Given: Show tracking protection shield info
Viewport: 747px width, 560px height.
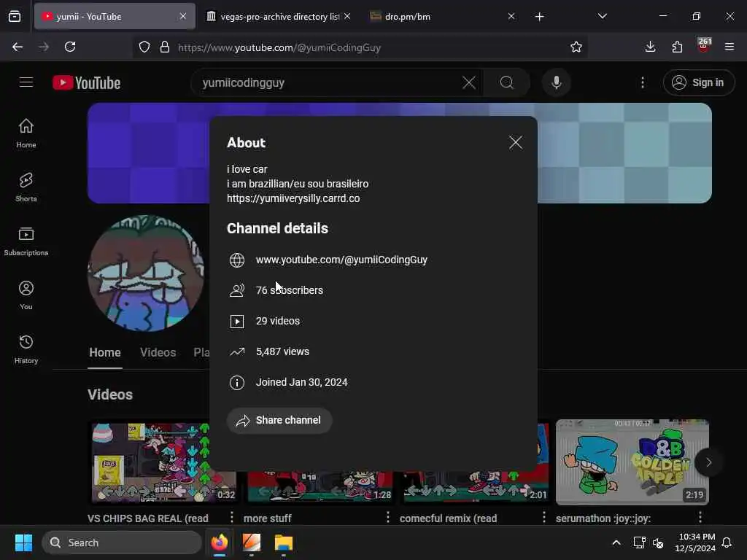Looking at the screenshot, I should pyautogui.click(x=144, y=47).
